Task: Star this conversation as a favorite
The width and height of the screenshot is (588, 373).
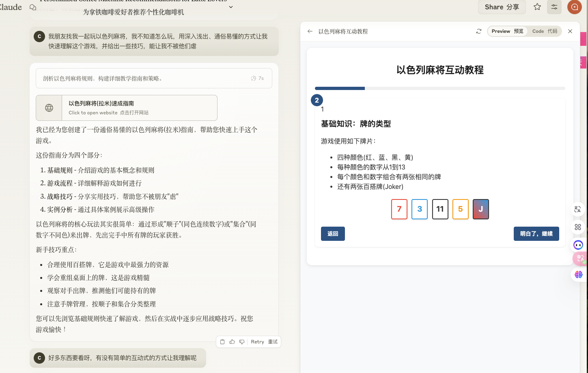Action: 537,7
